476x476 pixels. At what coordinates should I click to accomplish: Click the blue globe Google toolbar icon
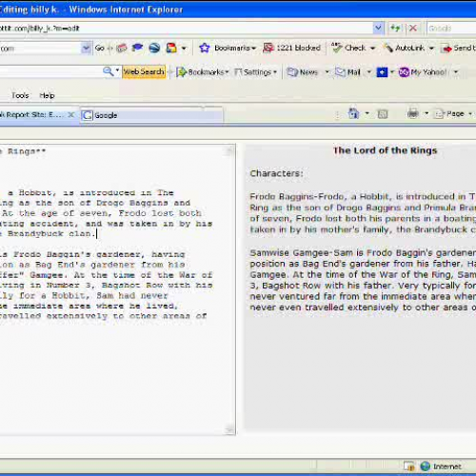(x=154, y=48)
